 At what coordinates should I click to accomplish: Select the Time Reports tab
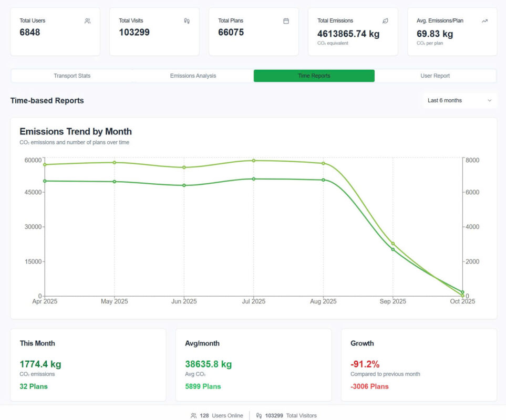tap(314, 76)
